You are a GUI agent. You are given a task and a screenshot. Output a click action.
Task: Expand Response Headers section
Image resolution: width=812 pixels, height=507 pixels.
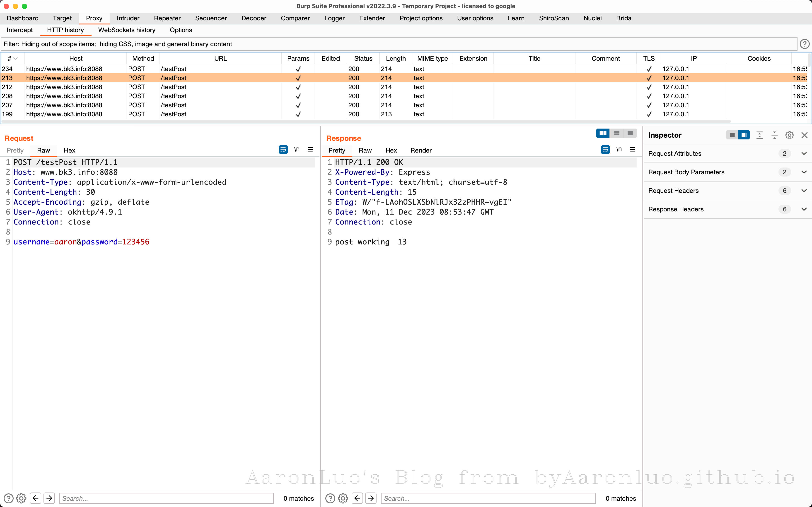pos(804,209)
